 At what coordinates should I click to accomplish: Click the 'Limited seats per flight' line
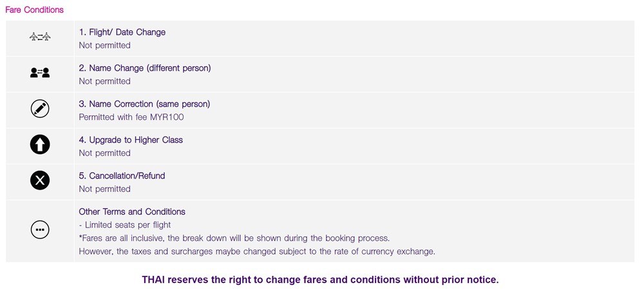tap(125, 225)
